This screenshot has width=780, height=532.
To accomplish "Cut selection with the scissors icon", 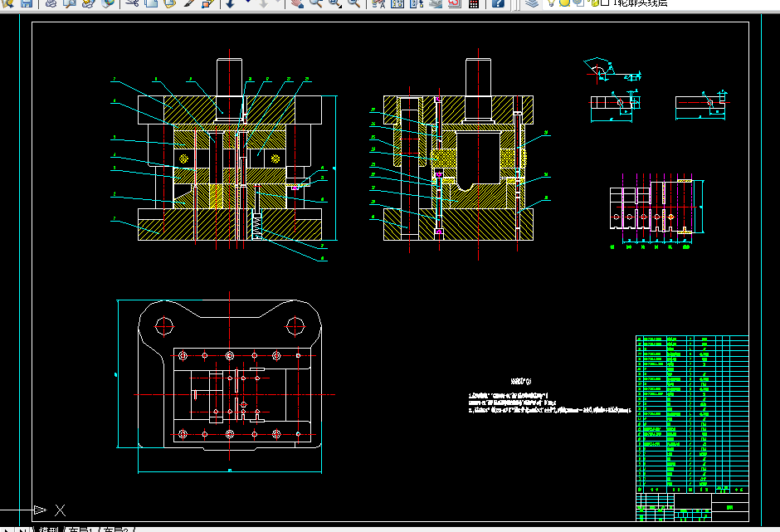I will click(132, 3).
